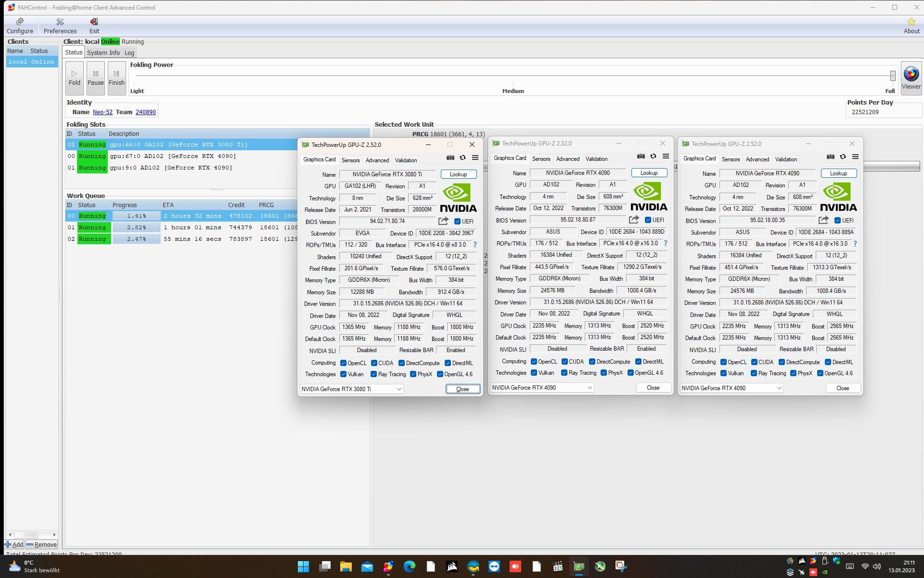Click the Fold play button
The height and width of the screenshot is (578, 924).
point(75,78)
